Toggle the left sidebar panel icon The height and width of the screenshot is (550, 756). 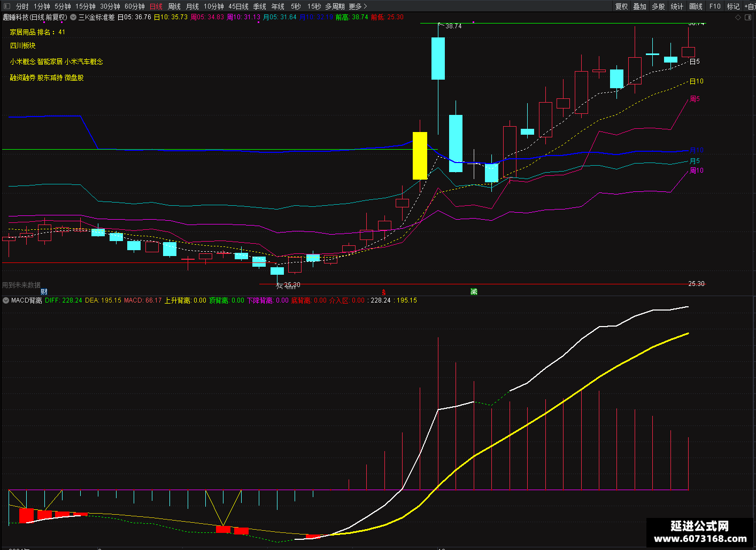tap(7, 6)
